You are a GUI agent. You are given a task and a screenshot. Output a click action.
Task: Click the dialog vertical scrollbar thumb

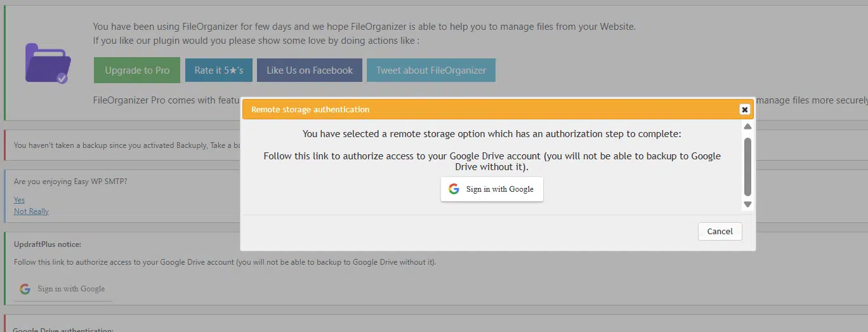click(747, 167)
